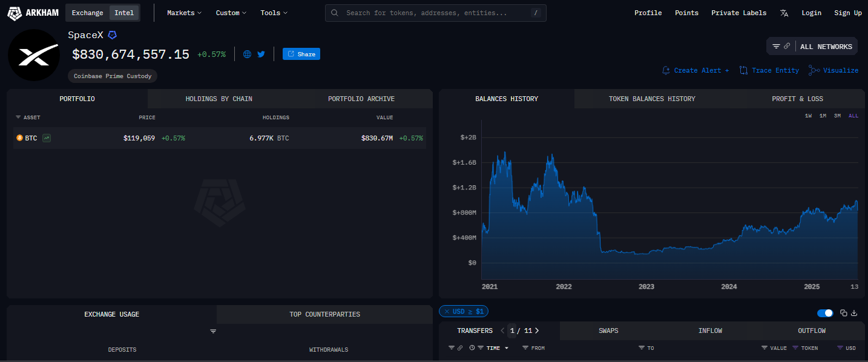The image size is (868, 362).
Task: Switch to INFLOW tab
Action: [710, 331]
